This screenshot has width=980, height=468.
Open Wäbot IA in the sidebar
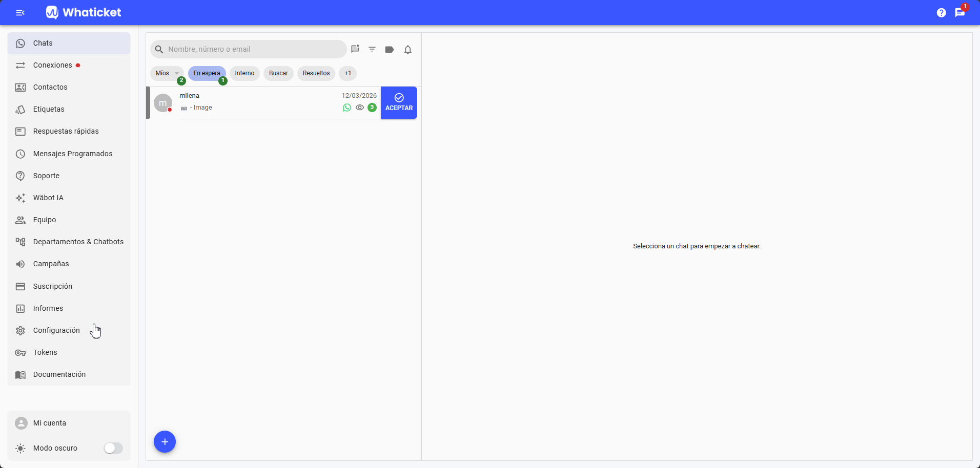pos(69,198)
